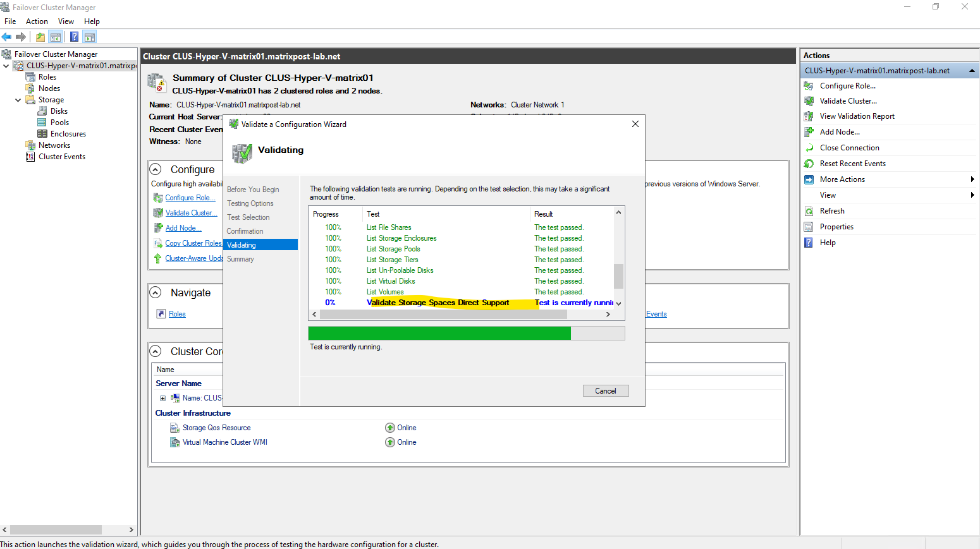Click the blue Help toolbar icon
Image resolution: width=980 pixels, height=549 pixels.
click(x=74, y=37)
